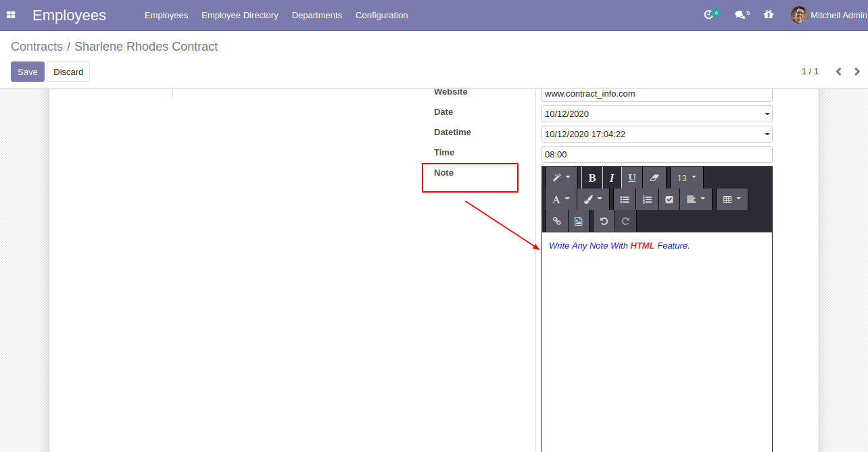The height and width of the screenshot is (452, 868).
Task: Open the Date field dropdown 10/12/2020
Action: pos(657,114)
